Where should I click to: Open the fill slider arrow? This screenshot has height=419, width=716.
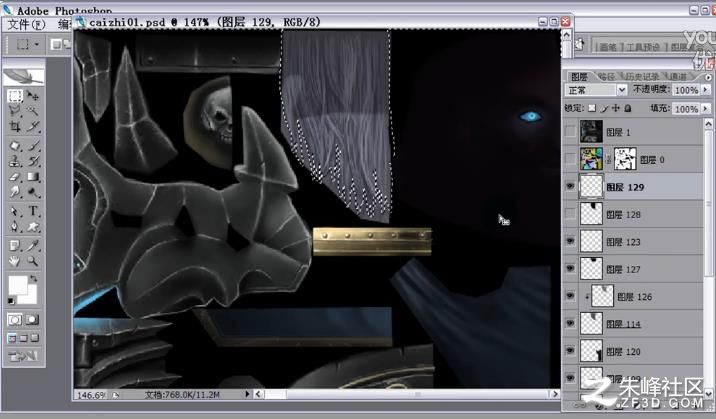[706, 109]
